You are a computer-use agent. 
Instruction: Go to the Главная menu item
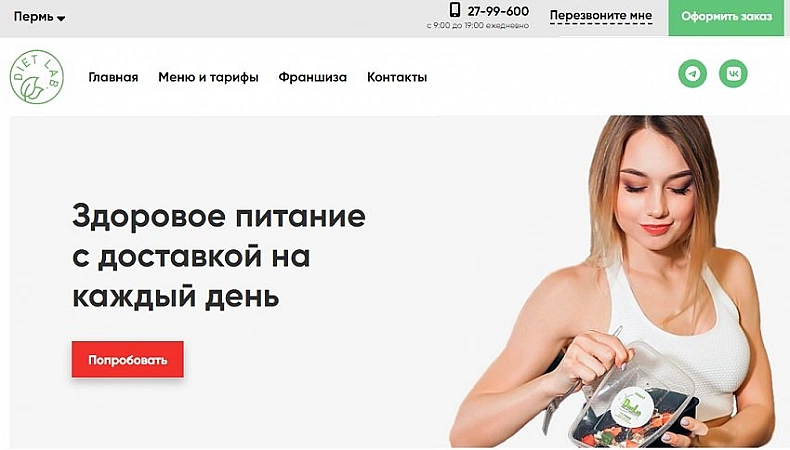[x=113, y=77]
